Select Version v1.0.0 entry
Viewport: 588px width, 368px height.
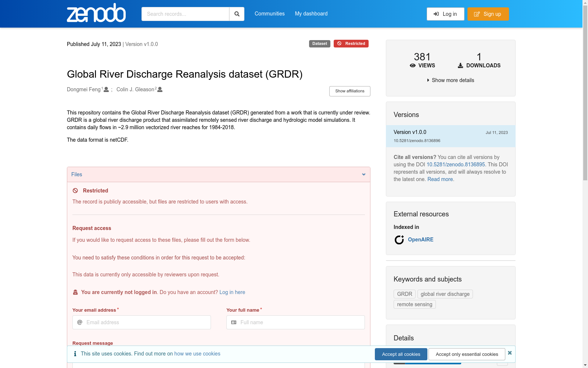pyautogui.click(x=451, y=136)
